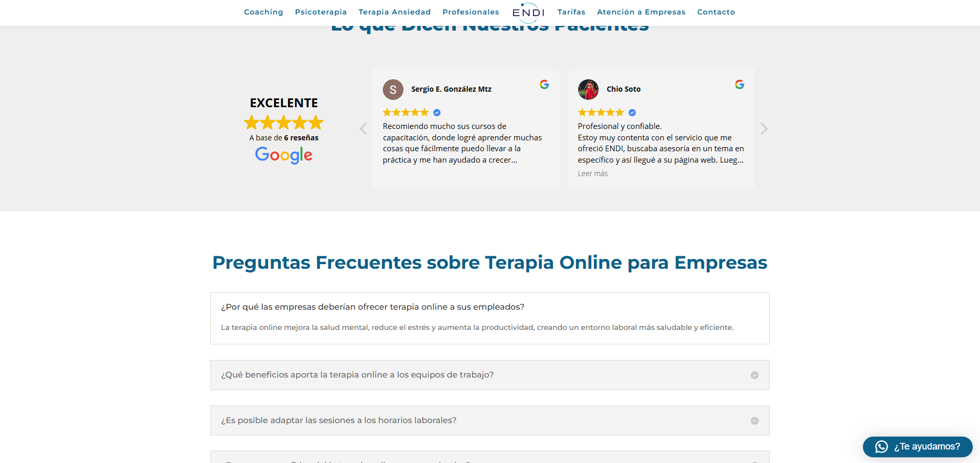Viewport: 980px width, 463px height.
Task: Show previous review with left arrow
Action: (x=363, y=129)
